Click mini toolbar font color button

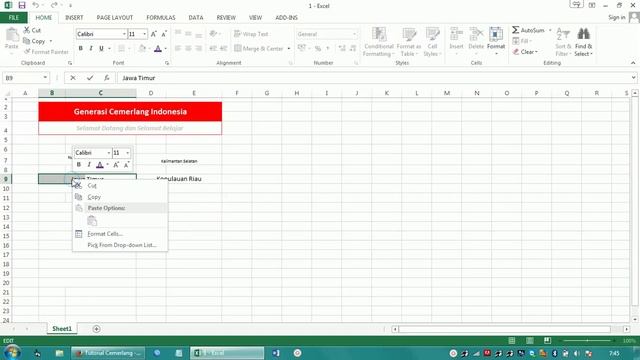pyautogui.click(x=100, y=164)
